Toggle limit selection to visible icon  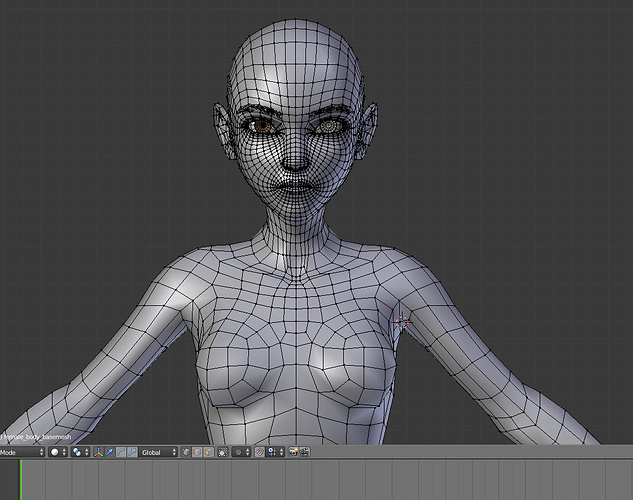tap(223, 452)
